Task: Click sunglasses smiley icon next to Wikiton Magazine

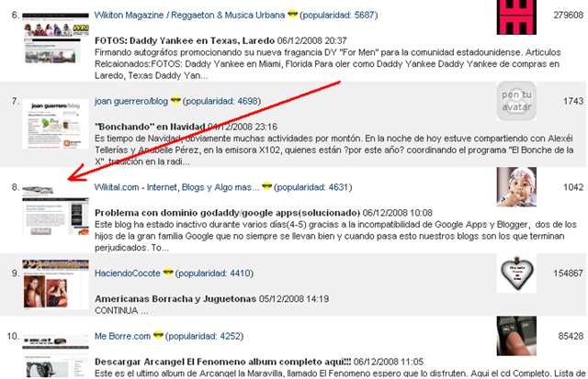Action: (x=292, y=15)
